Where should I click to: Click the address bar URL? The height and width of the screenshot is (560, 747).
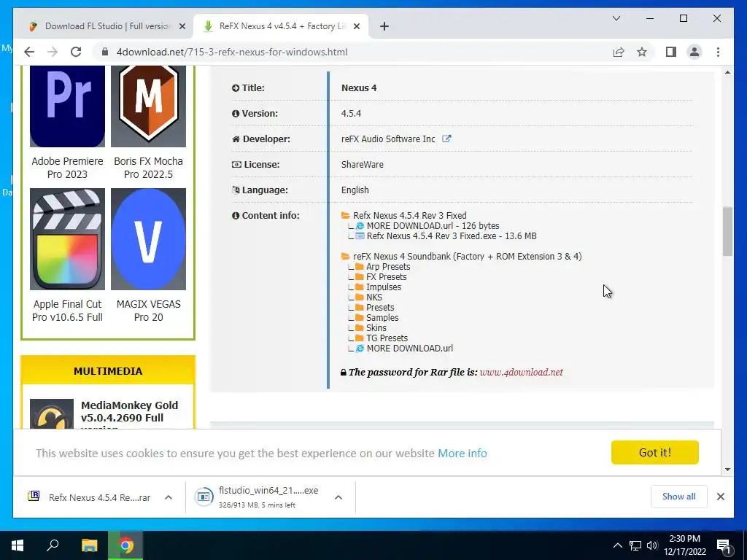232,52
